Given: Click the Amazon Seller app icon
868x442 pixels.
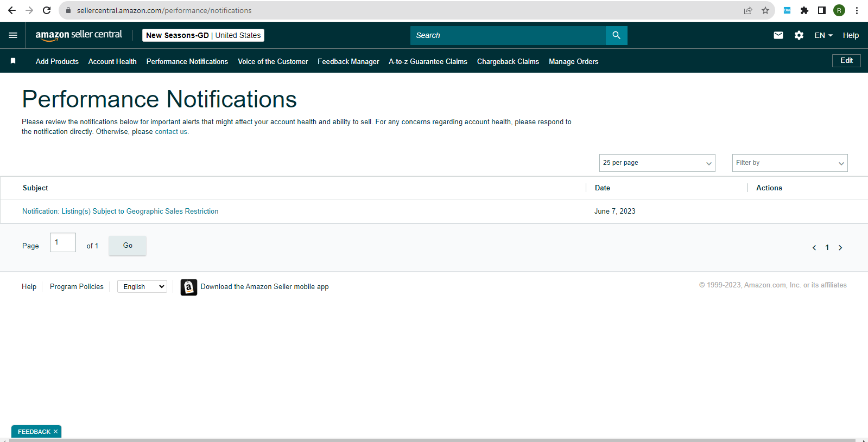Looking at the screenshot, I should [x=189, y=287].
